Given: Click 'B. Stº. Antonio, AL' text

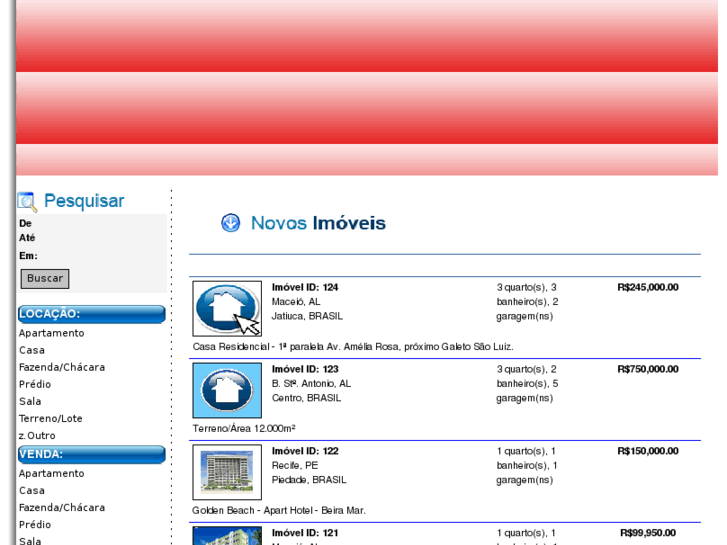Looking at the screenshot, I should point(311,384).
